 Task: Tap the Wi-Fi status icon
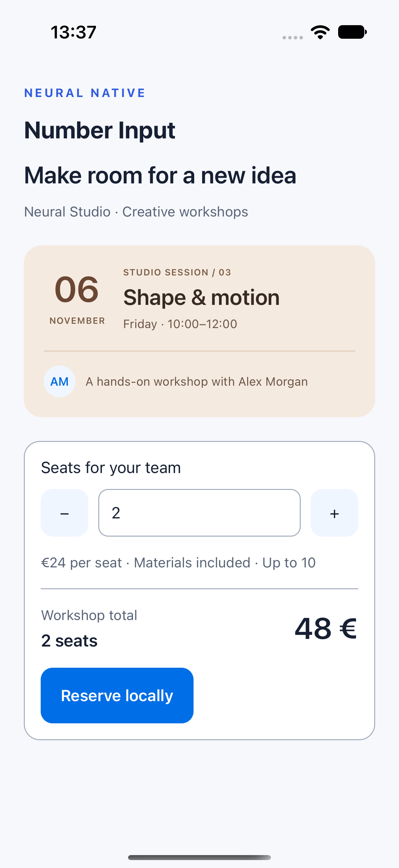click(320, 32)
